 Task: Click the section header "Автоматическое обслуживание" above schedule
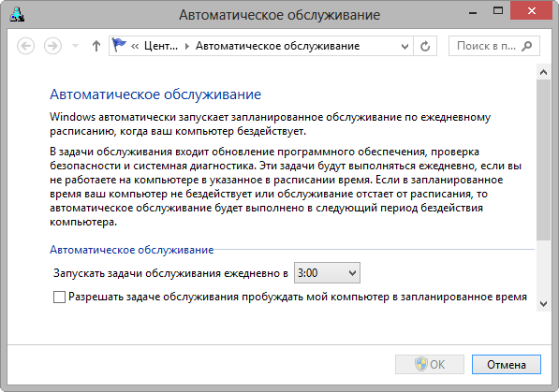[131, 250]
